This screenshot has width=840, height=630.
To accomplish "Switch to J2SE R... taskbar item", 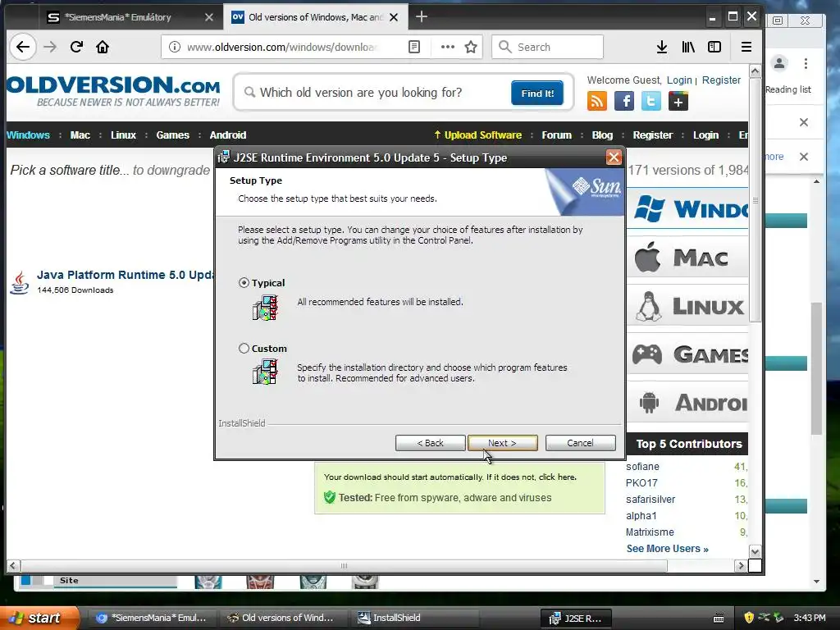I will (x=576, y=619).
